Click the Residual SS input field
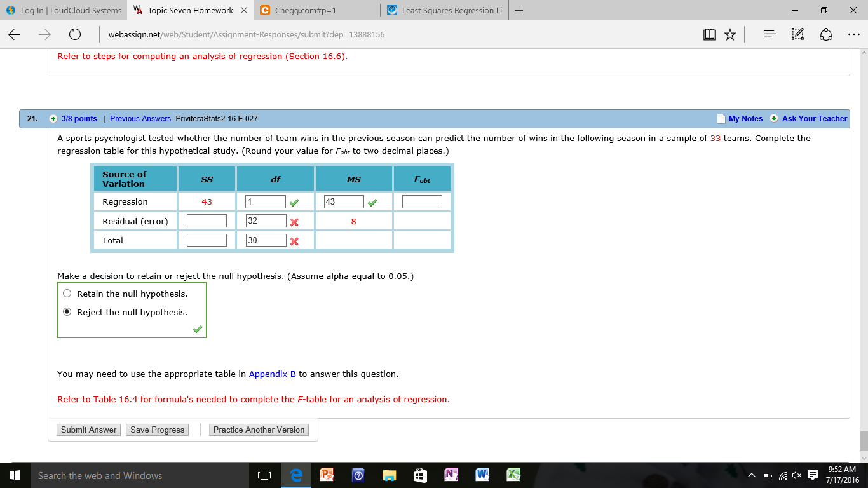868x488 pixels. (207, 221)
